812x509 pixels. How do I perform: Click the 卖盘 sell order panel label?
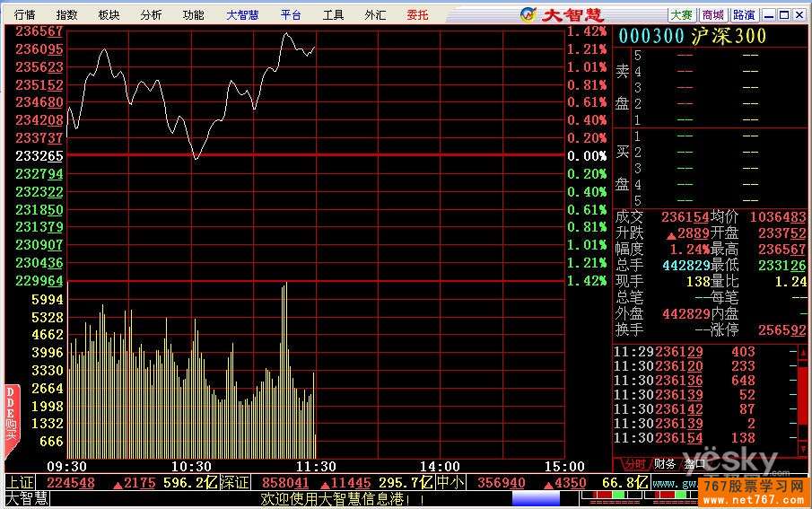pyautogui.click(x=622, y=86)
